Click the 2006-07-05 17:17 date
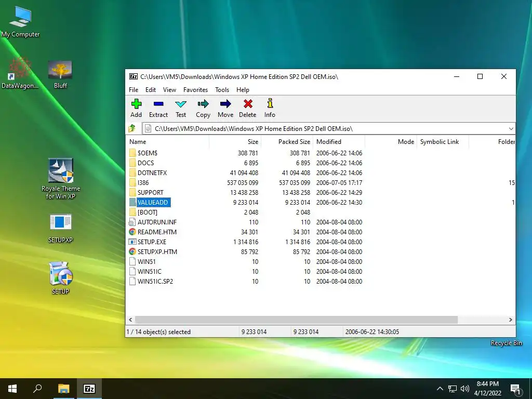The image size is (532, 399). pos(339,182)
